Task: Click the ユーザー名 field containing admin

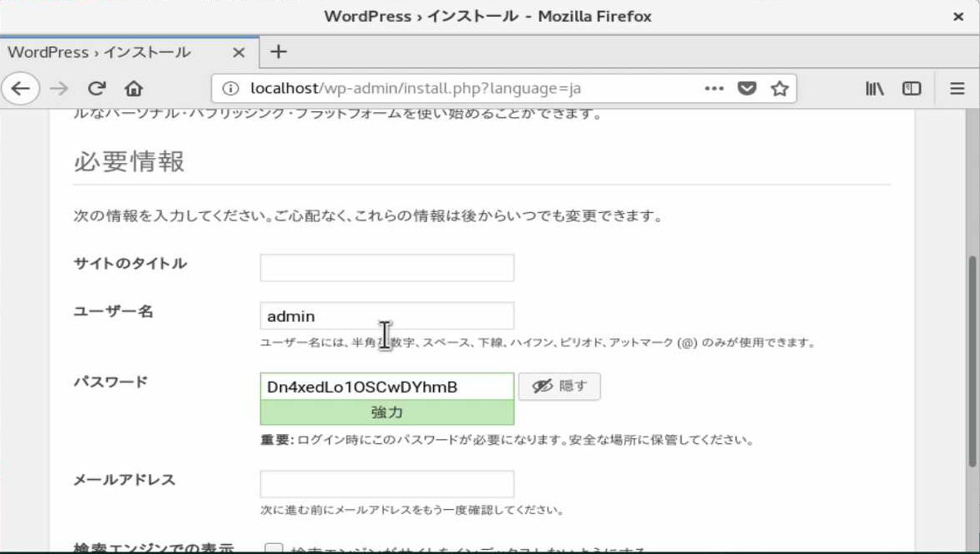Action: [x=387, y=316]
